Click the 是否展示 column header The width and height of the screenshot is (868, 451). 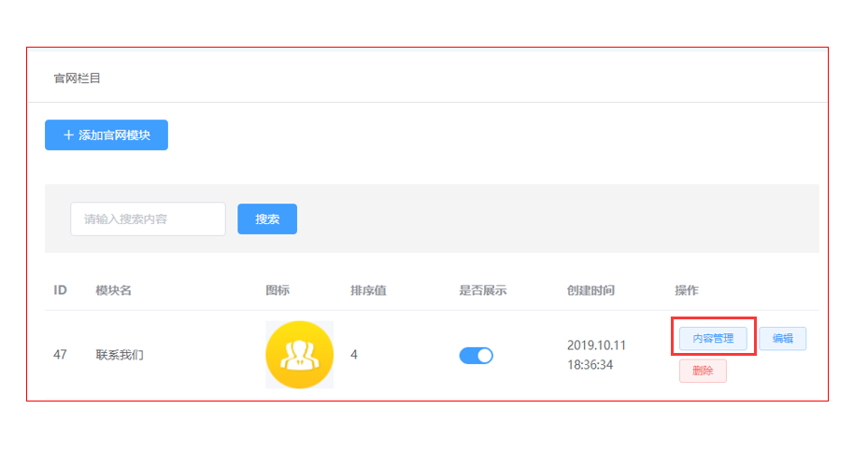483,290
